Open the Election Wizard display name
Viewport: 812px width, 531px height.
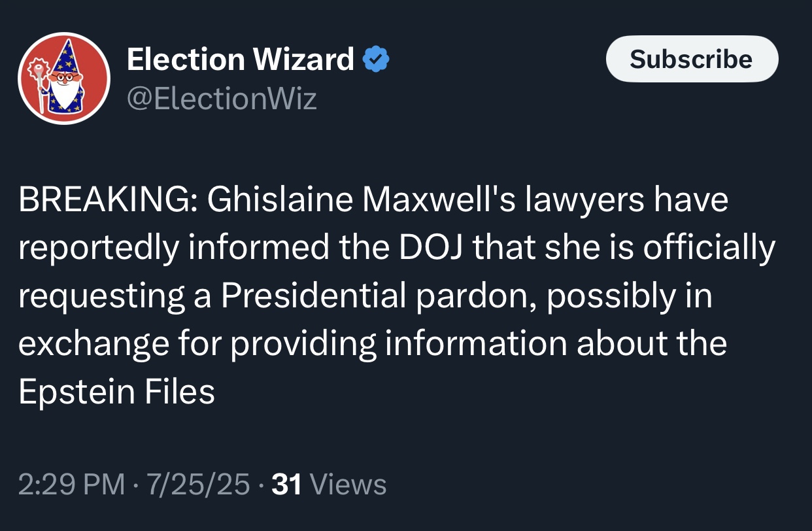[240, 60]
